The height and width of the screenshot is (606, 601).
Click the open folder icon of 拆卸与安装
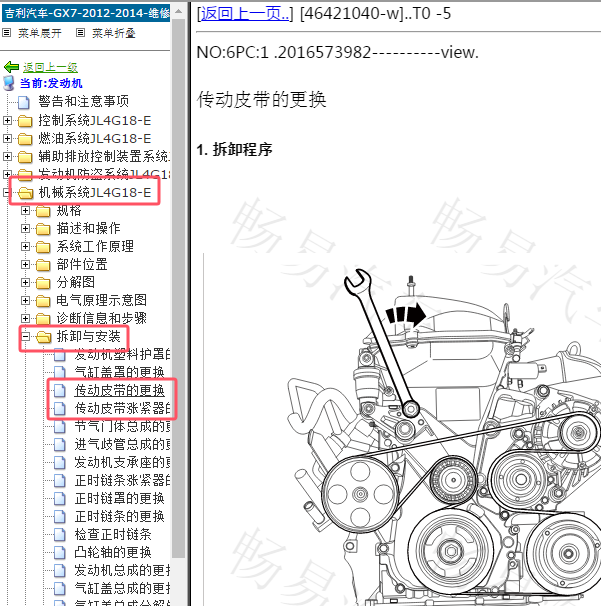tap(43, 337)
